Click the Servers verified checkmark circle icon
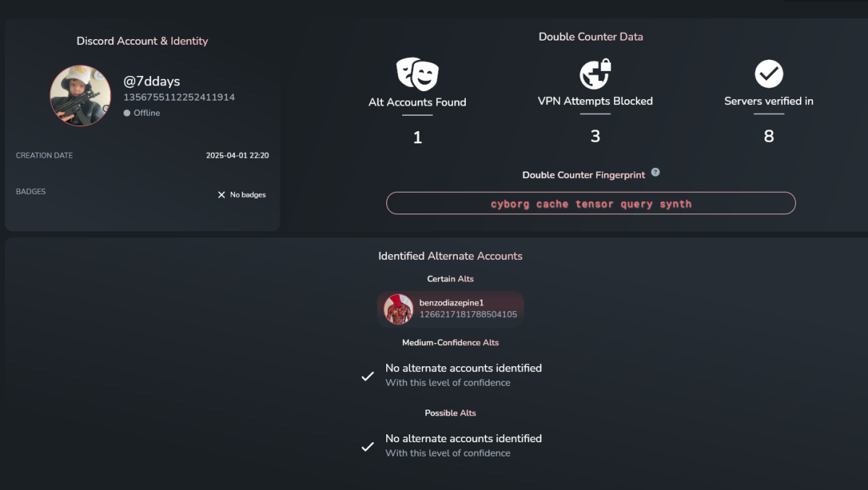 tap(769, 74)
